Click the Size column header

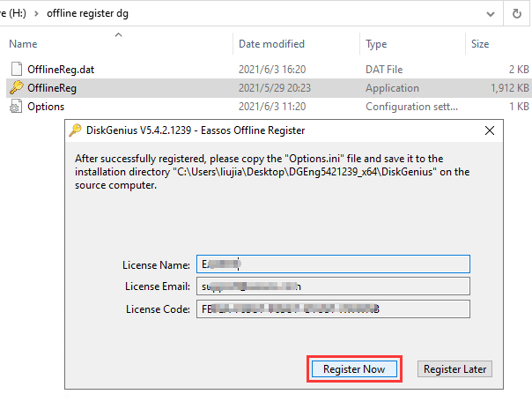point(480,43)
